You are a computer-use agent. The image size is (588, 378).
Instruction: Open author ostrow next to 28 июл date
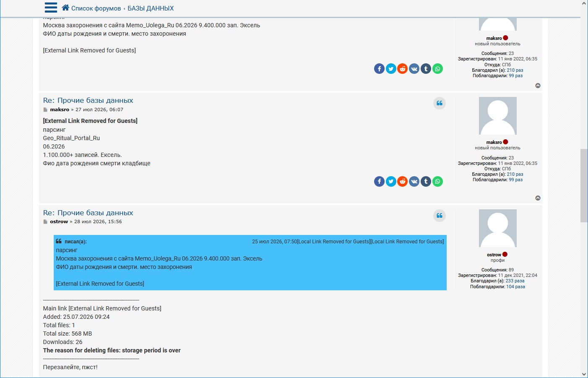click(59, 222)
